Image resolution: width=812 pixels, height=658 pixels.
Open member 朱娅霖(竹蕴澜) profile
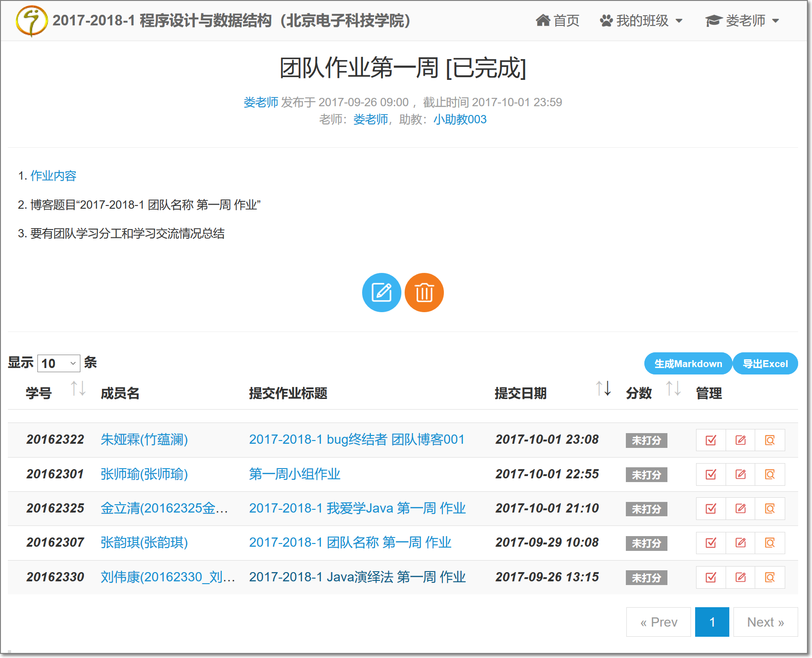144,440
